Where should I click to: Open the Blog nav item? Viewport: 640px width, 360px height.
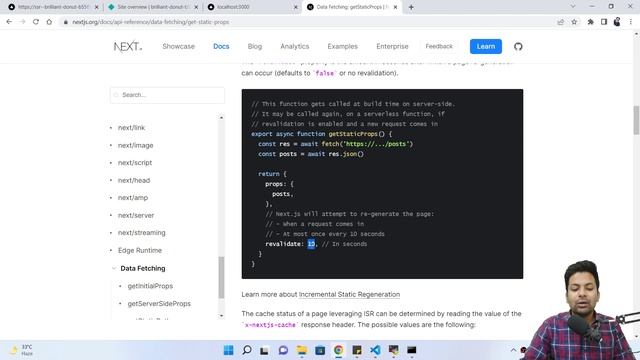point(255,47)
